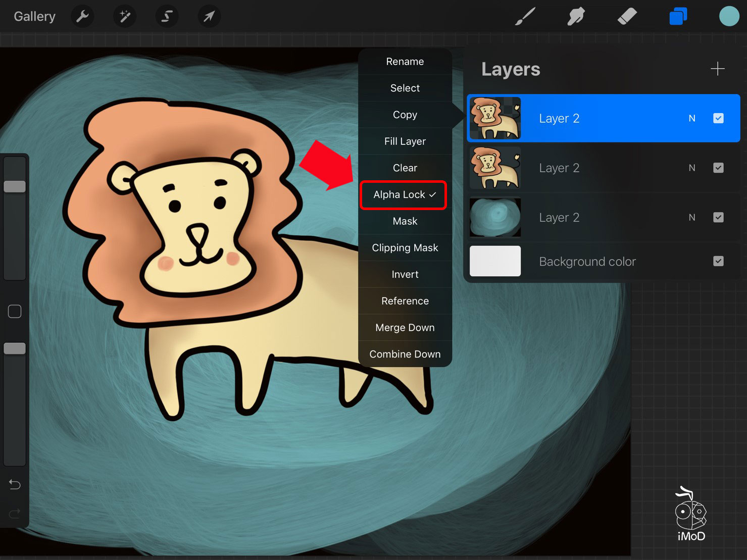Disable Alpha Lock in layer menu
The width and height of the screenshot is (747, 560).
point(404,195)
